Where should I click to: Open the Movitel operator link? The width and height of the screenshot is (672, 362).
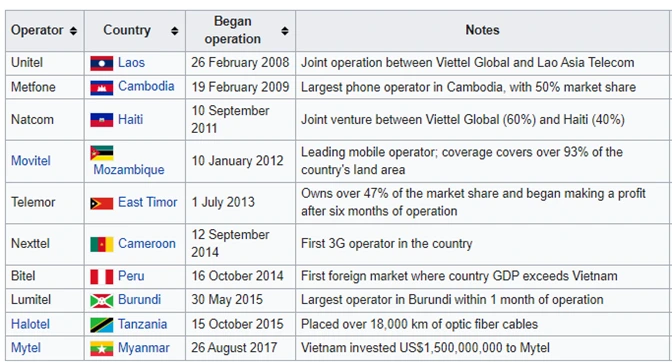click(x=30, y=161)
